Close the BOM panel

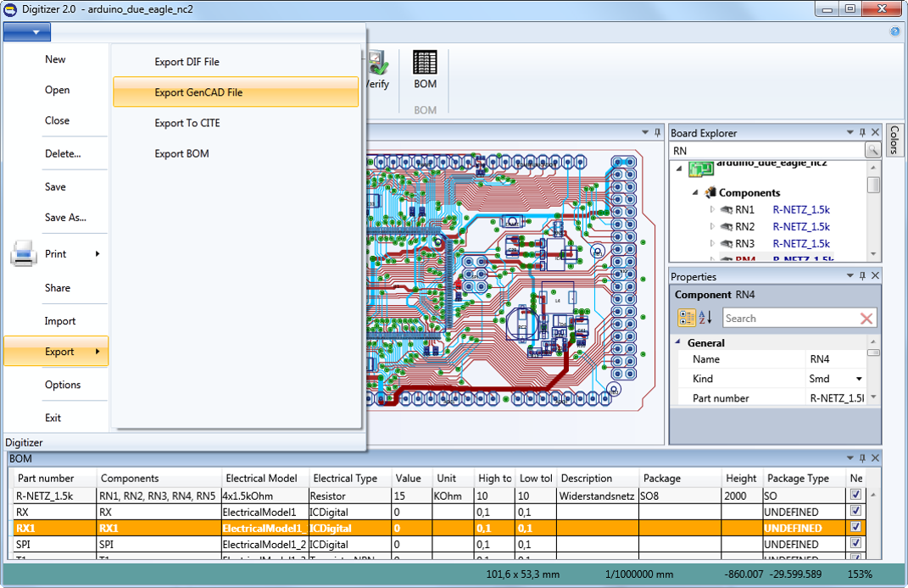(x=876, y=458)
